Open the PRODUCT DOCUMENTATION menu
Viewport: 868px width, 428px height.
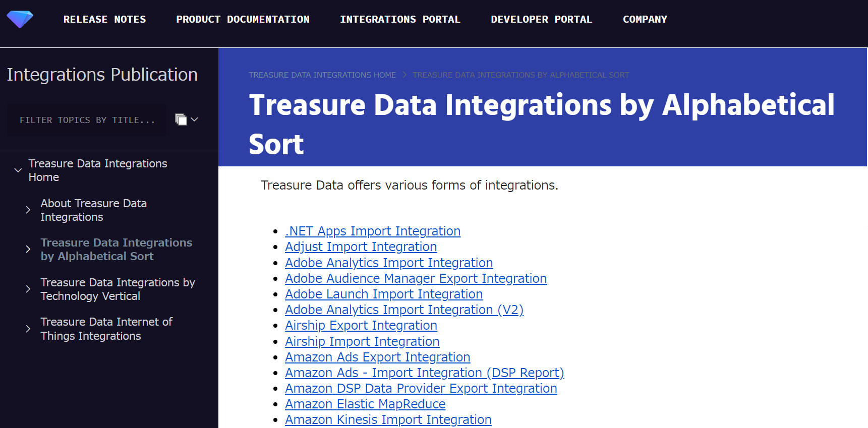point(243,19)
